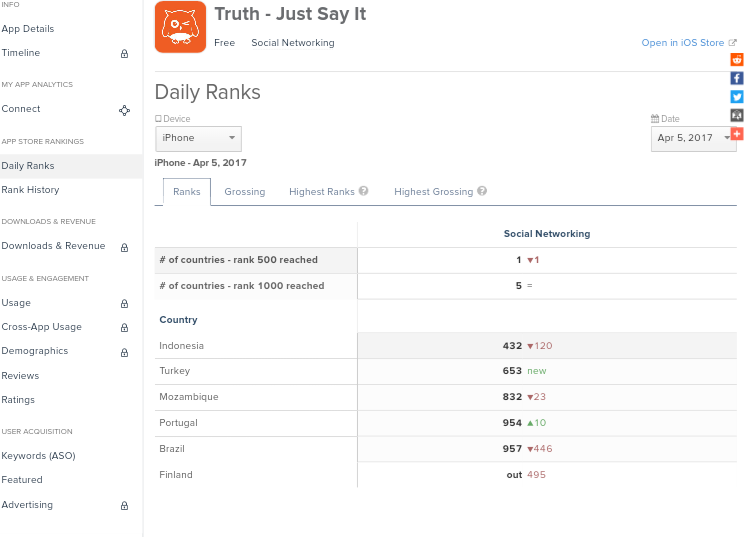Click the lock icon beside Timeline
Screen dimensions: 753x537
[124, 54]
